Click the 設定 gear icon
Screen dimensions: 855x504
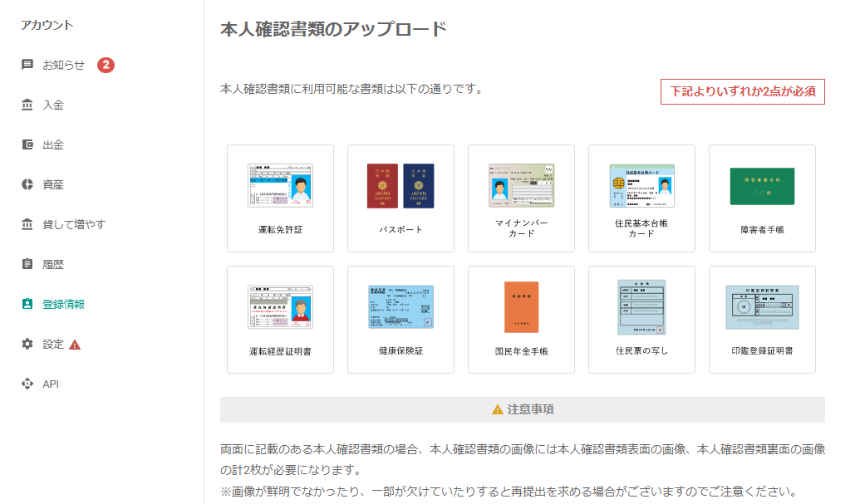point(27,344)
